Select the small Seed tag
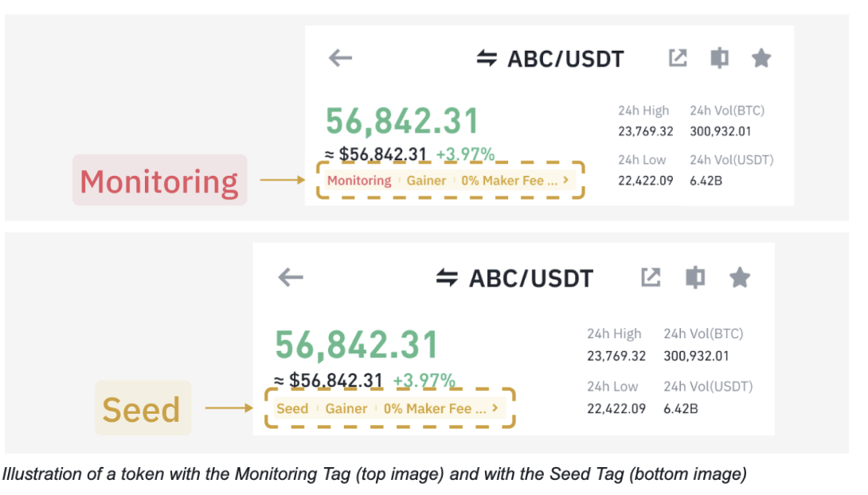The width and height of the screenshot is (868, 495). [x=292, y=409]
